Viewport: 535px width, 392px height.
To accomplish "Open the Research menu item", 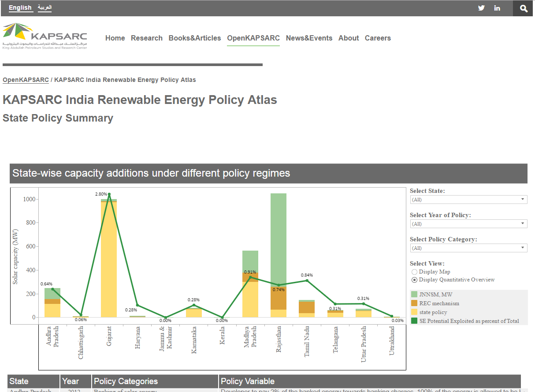I will tap(147, 38).
